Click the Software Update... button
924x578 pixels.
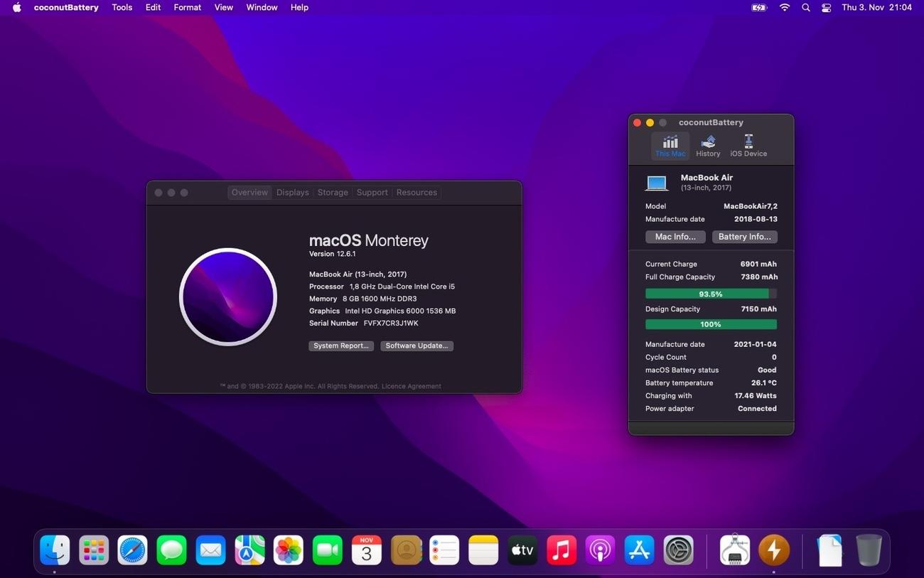click(x=417, y=346)
